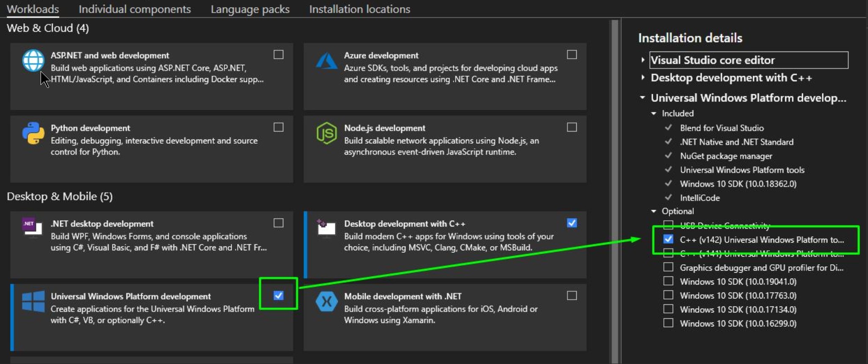Switch to Language packs tab
This screenshot has width=868, height=364.
pos(250,9)
